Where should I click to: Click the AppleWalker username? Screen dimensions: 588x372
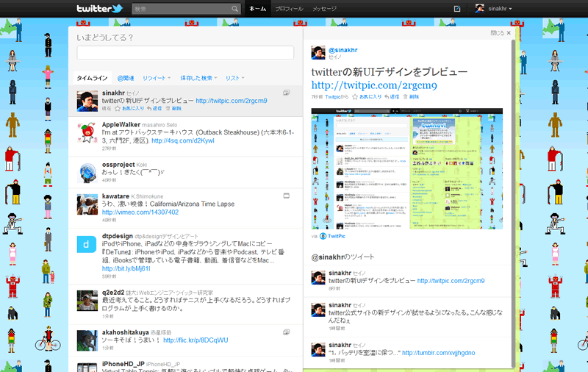(x=121, y=124)
